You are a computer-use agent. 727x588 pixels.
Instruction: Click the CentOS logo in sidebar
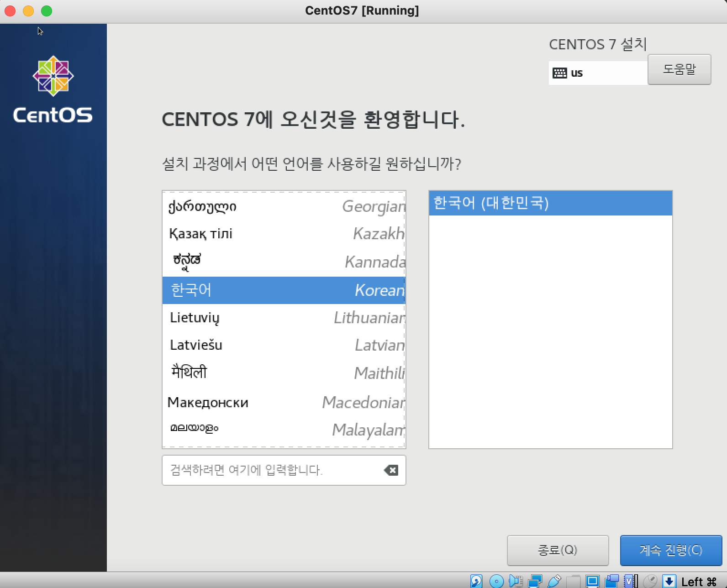point(53,89)
